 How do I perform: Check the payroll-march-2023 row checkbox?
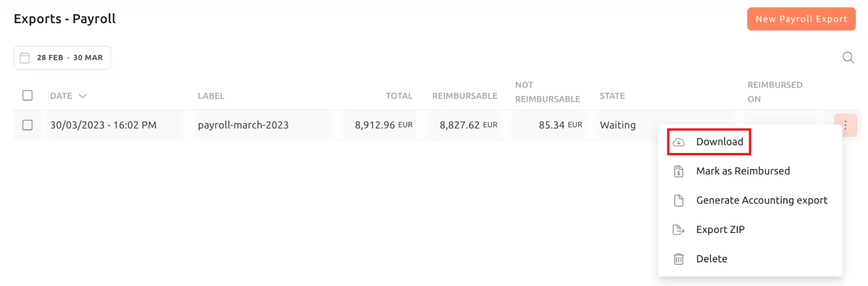point(27,125)
